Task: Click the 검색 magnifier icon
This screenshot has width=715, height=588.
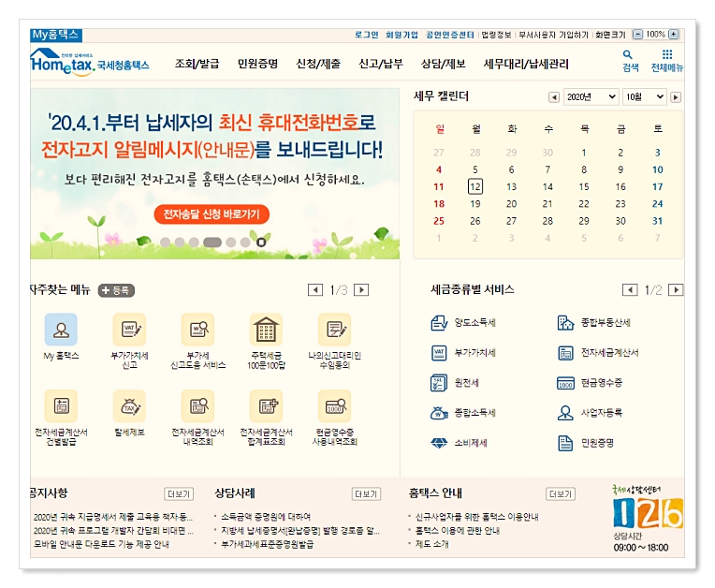Action: coord(628,54)
